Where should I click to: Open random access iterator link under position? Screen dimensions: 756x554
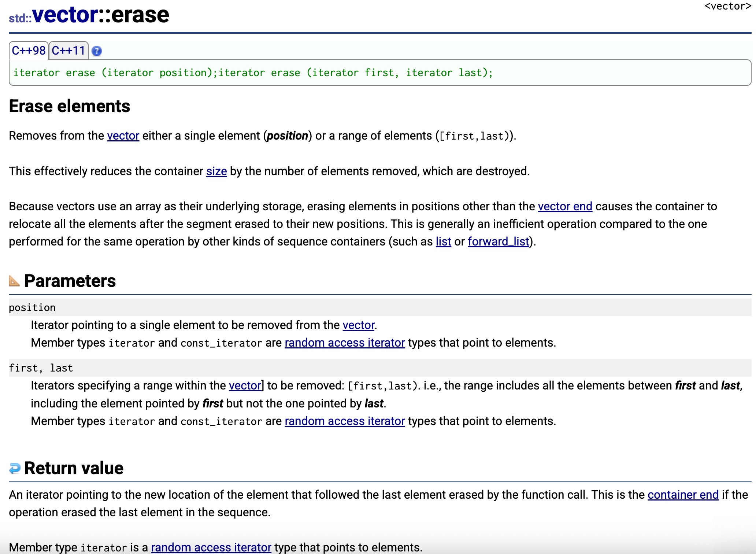click(x=345, y=343)
